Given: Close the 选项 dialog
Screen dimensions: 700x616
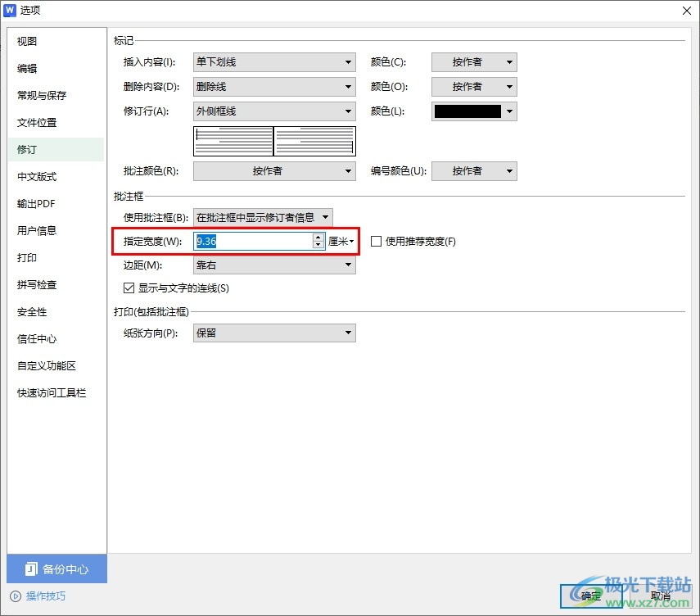Looking at the screenshot, I should (687, 11).
